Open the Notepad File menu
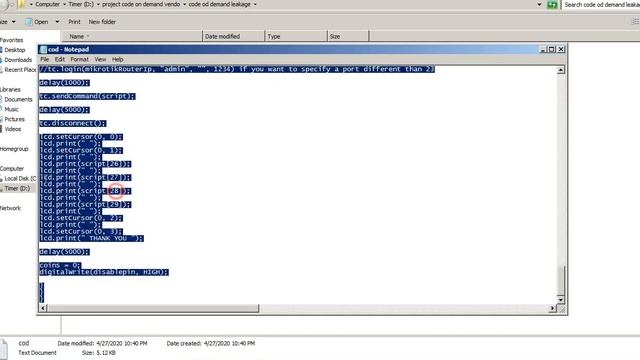This screenshot has width=640, height=360. click(44, 59)
